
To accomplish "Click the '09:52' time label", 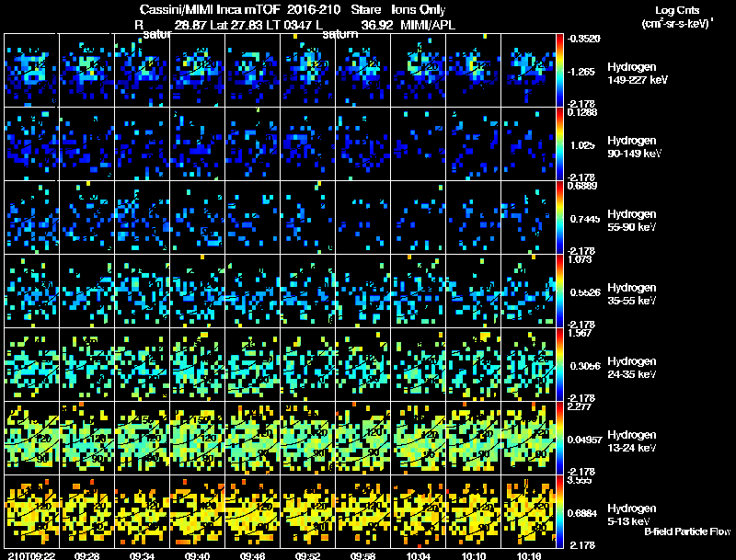I will click(307, 555).
